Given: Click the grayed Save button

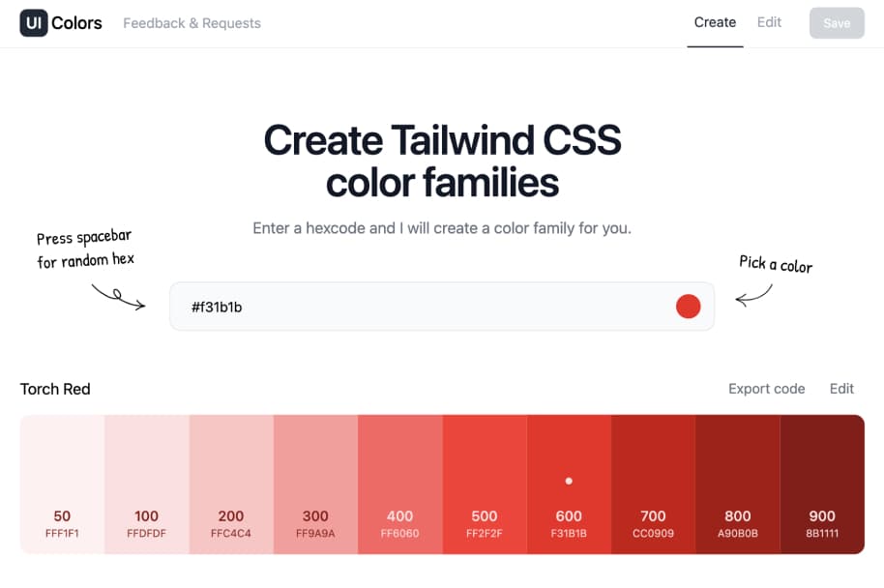Looking at the screenshot, I should (836, 22).
